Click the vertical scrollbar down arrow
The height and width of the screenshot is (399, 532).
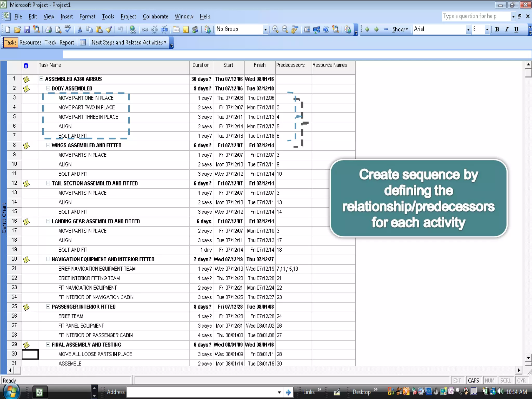tap(528, 358)
